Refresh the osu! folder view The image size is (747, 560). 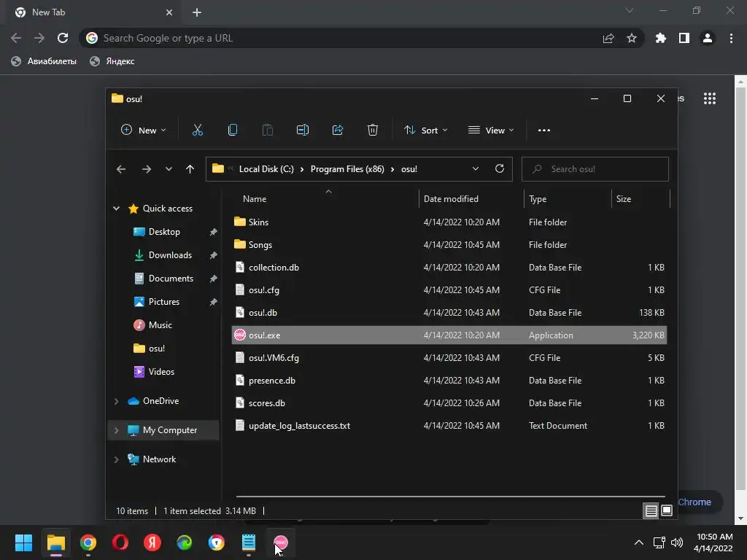499,168
